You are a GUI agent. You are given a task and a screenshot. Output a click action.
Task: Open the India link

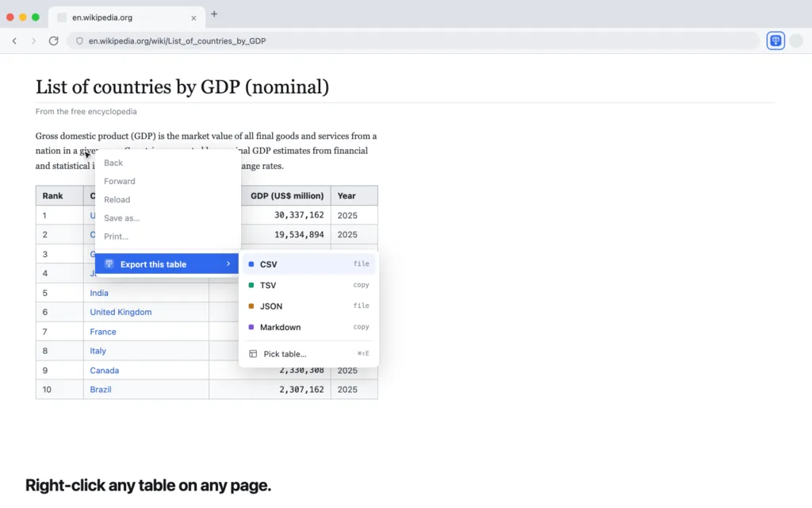99,293
